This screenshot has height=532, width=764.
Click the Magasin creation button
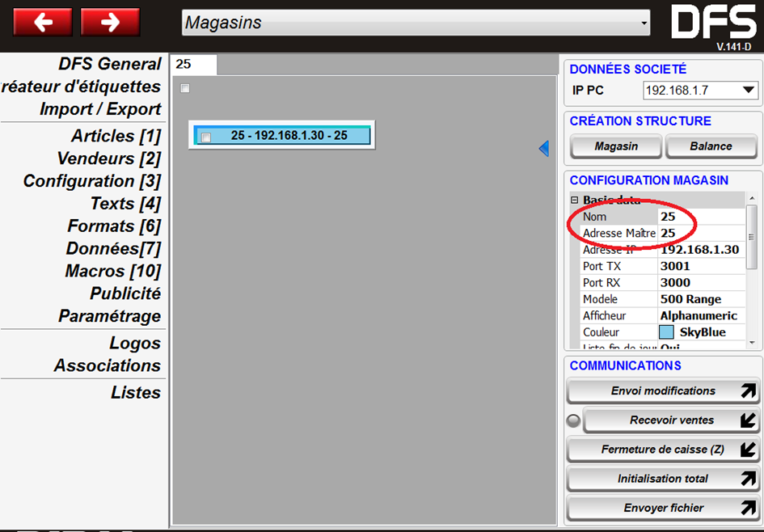click(x=616, y=146)
